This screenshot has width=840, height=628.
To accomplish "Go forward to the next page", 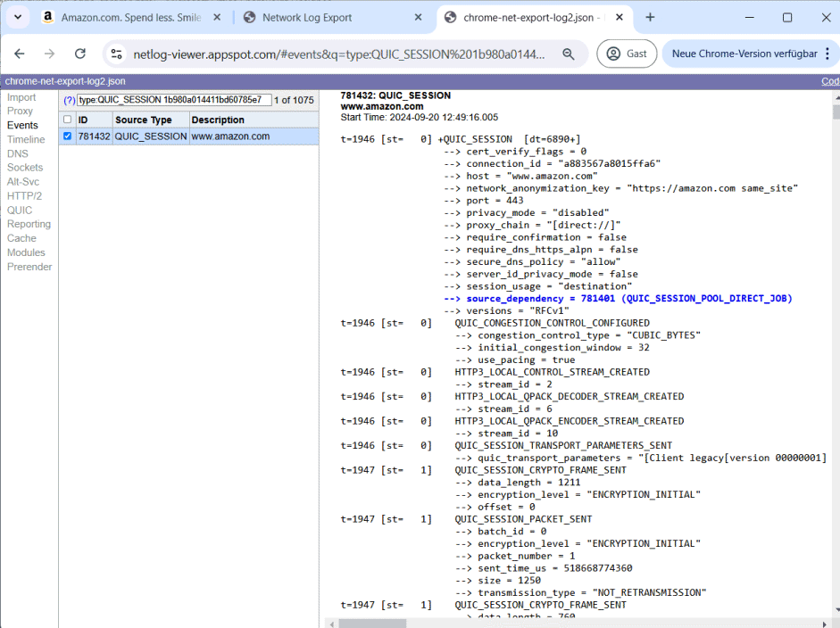I will point(49,54).
